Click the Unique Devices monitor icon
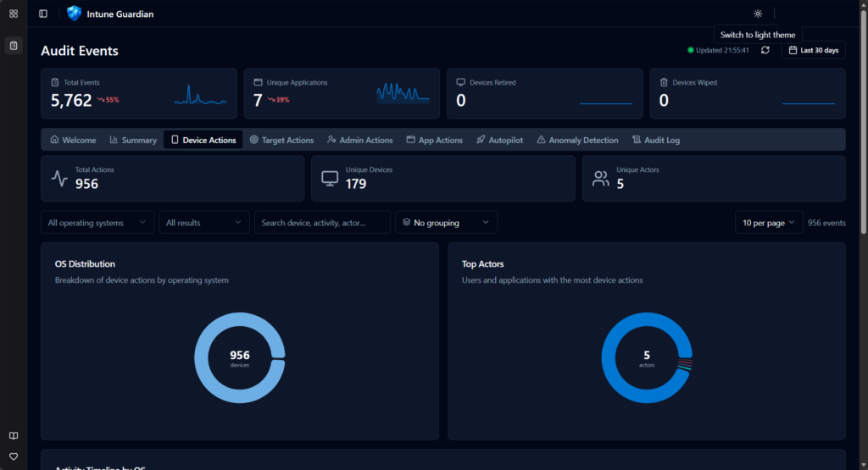 pyautogui.click(x=330, y=178)
